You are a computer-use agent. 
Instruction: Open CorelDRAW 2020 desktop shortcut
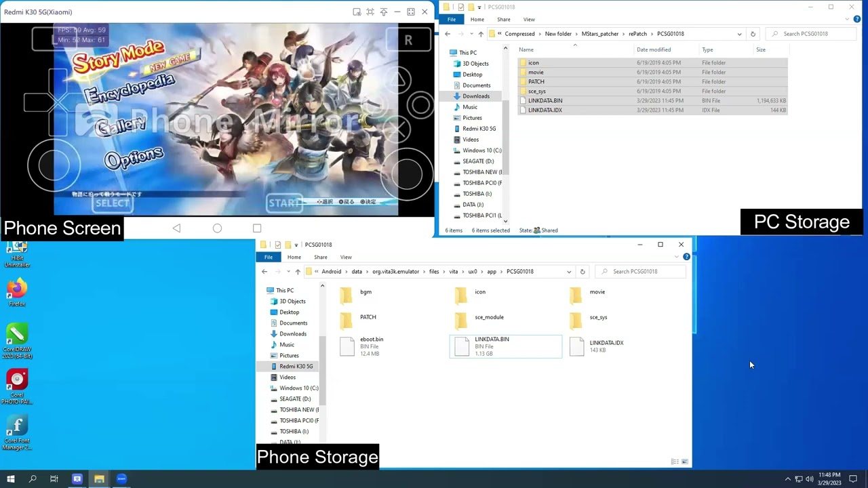[17, 342]
